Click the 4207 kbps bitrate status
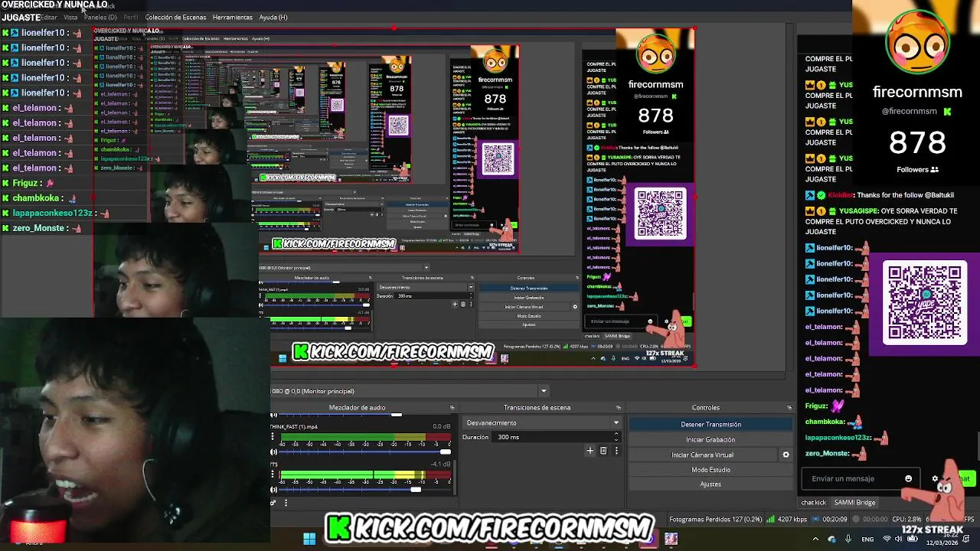 pyautogui.click(x=792, y=519)
